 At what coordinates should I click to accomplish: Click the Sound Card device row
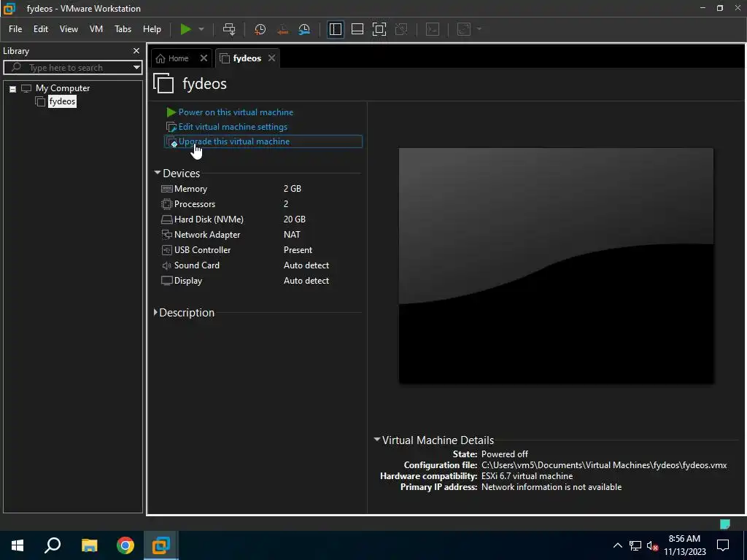[261, 265]
